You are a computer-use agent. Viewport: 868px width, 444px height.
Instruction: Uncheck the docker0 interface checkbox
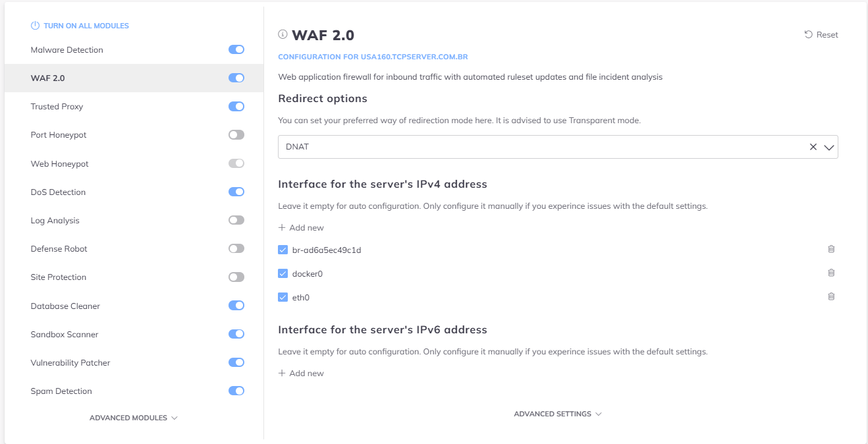click(x=283, y=273)
